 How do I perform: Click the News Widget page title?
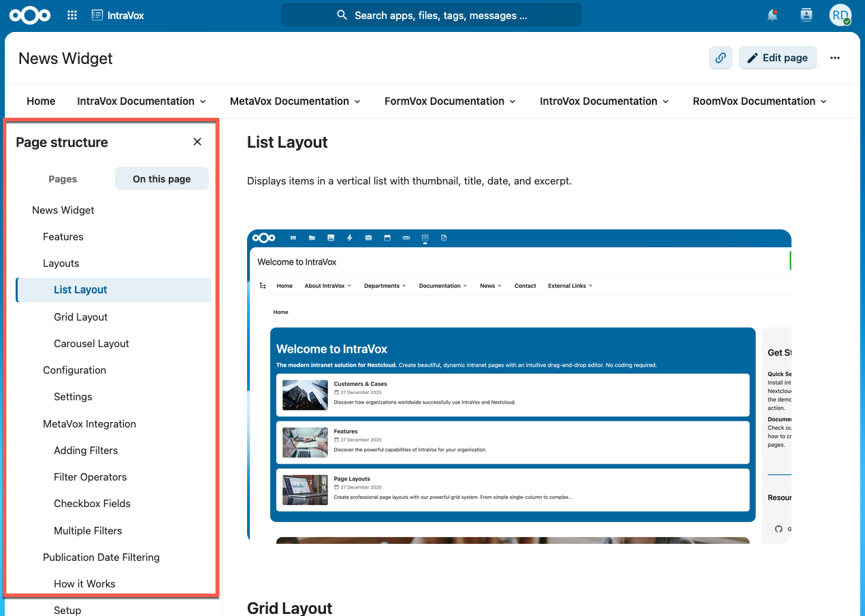(x=65, y=59)
